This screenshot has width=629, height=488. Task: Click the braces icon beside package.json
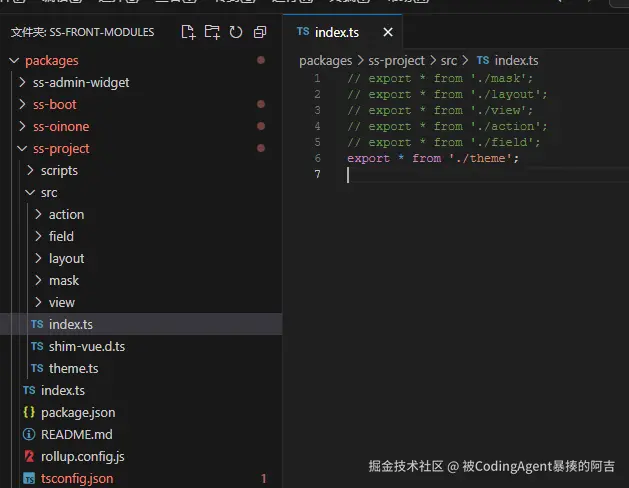click(29, 412)
